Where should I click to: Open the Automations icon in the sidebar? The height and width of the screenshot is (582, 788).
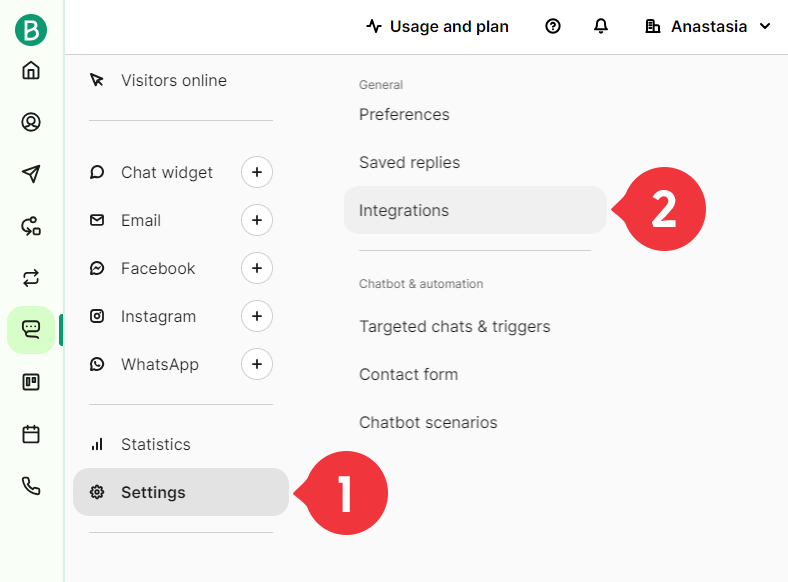31,226
